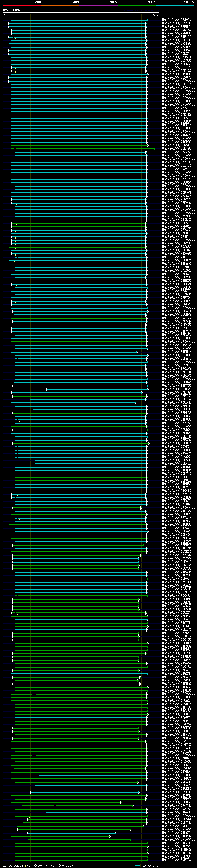
Task: Click the purple ~60% identity legend segment
Action: point(99,6)
